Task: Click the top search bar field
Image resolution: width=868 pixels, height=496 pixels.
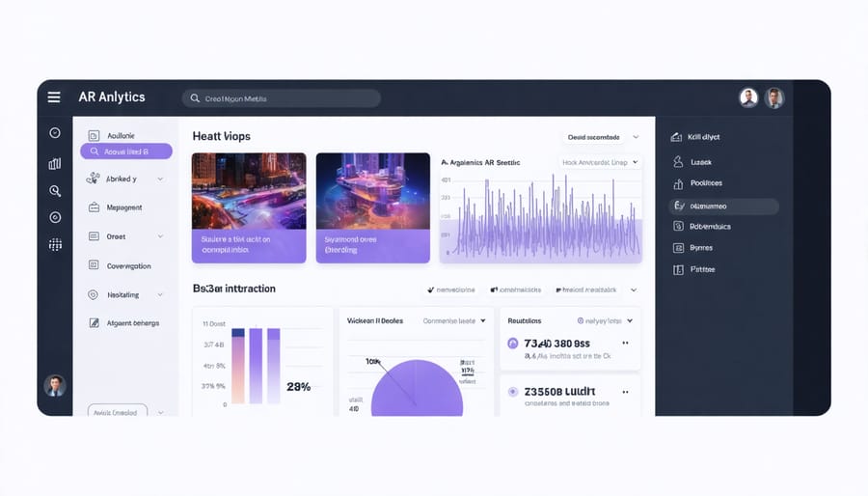Action: coord(281,98)
